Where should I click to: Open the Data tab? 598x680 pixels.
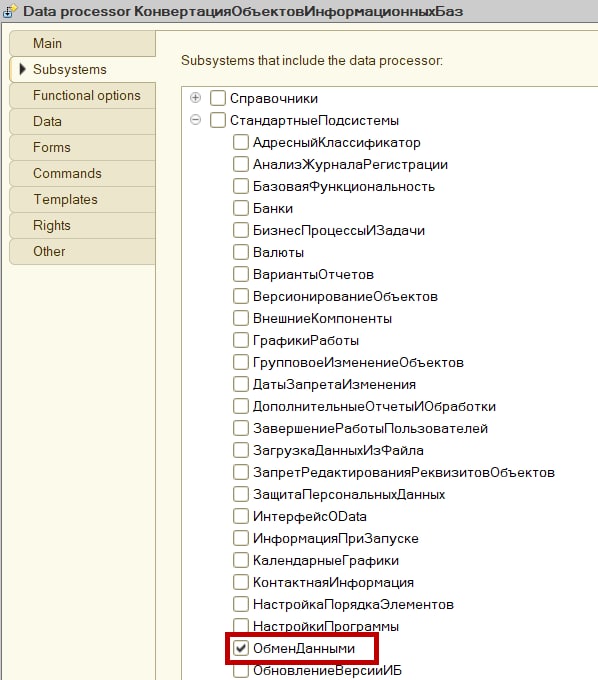[x=82, y=121]
